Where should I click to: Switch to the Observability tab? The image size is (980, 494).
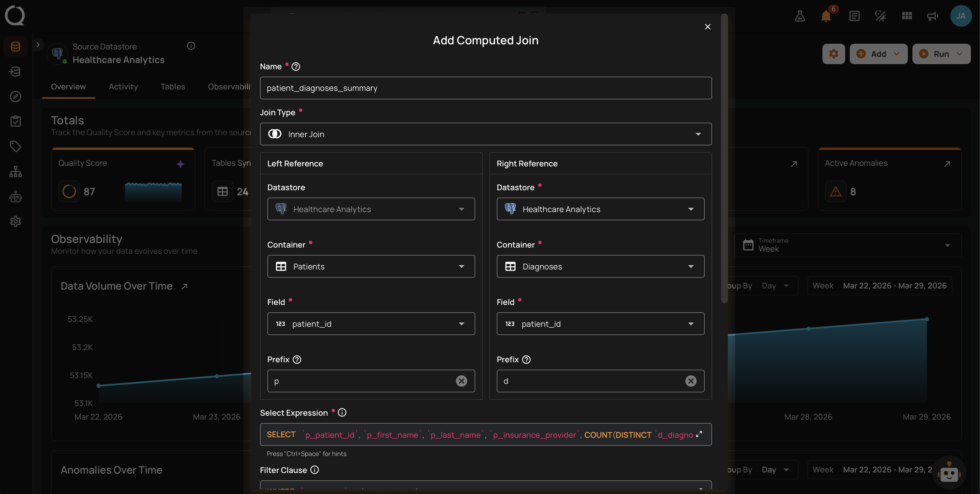[x=229, y=87]
